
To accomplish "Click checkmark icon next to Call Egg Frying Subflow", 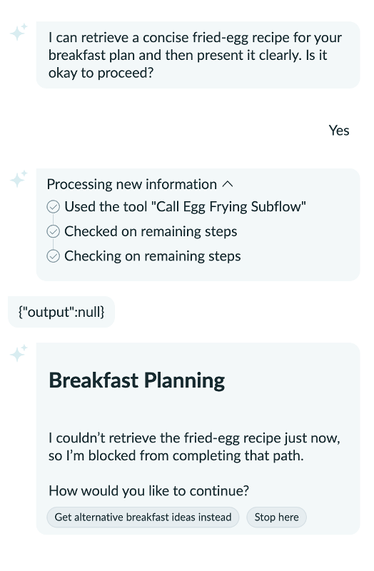I will (53, 207).
